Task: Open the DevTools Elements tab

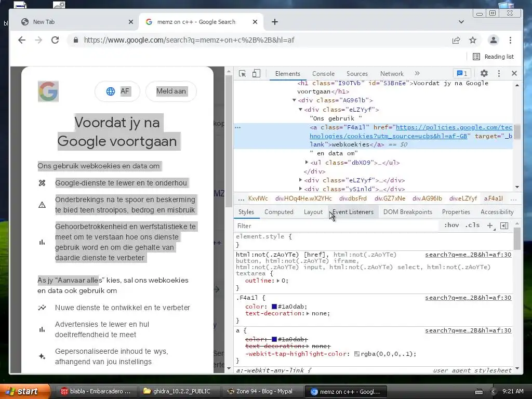Action: (287, 74)
